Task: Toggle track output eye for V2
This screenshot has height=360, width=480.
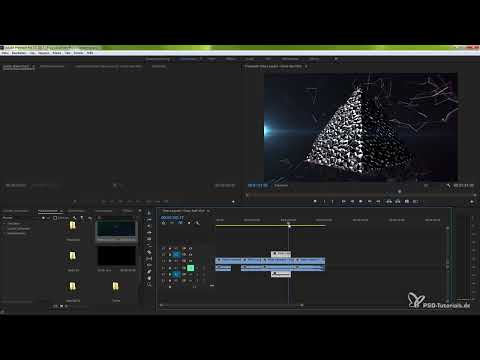Action: [x=190, y=255]
